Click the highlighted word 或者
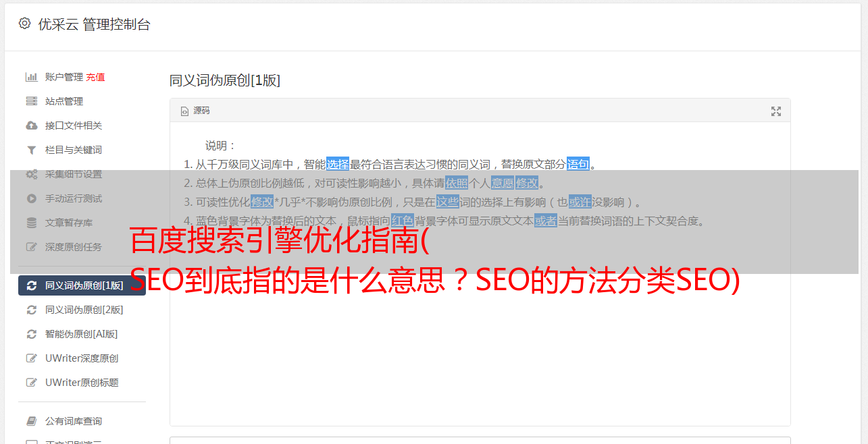This screenshot has height=444, width=868. coord(546,221)
